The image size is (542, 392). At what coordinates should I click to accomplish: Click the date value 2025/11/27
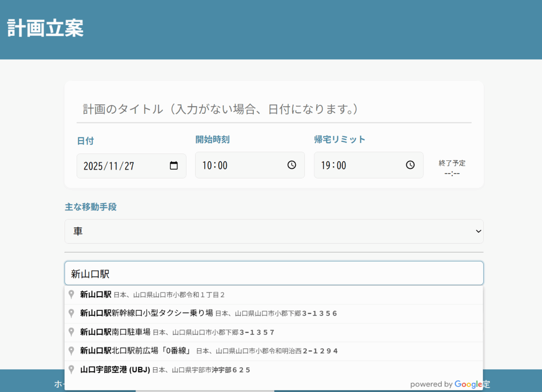[109, 166]
